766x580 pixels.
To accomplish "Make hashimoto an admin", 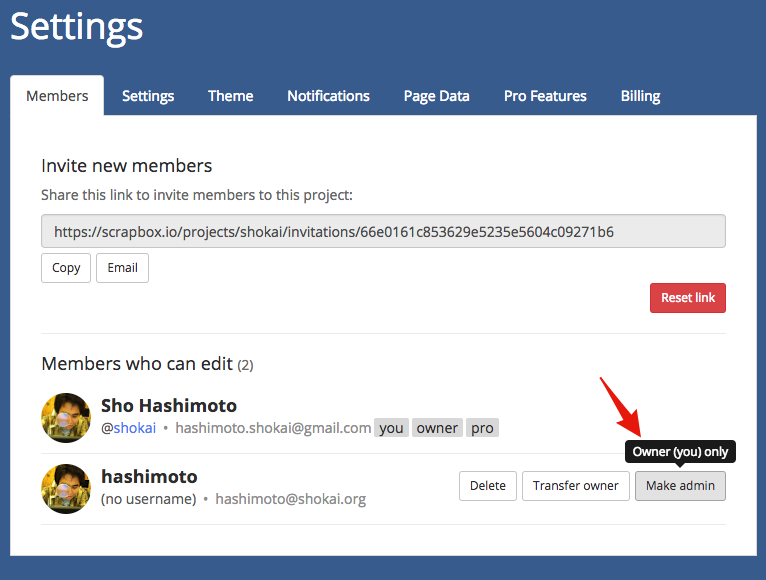I will (680, 486).
